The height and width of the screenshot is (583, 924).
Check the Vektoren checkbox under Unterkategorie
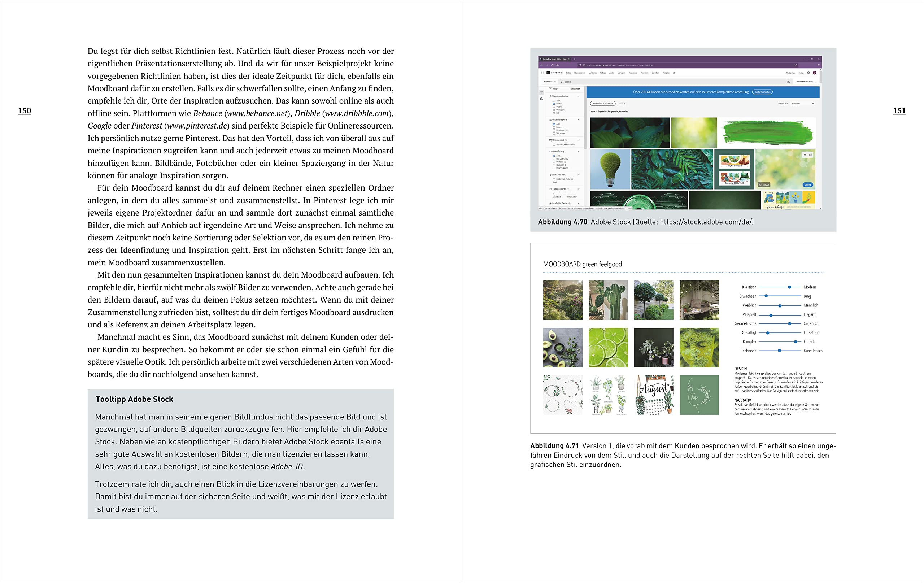(x=554, y=133)
